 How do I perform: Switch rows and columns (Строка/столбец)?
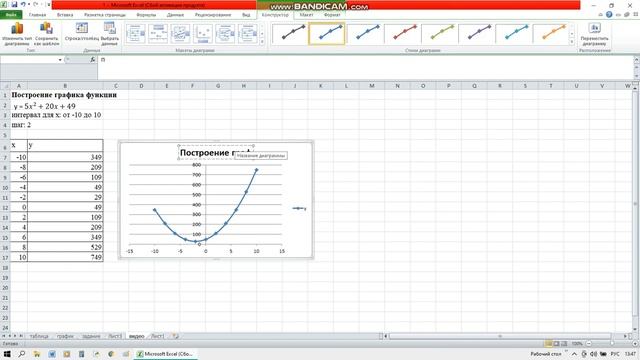point(82,32)
